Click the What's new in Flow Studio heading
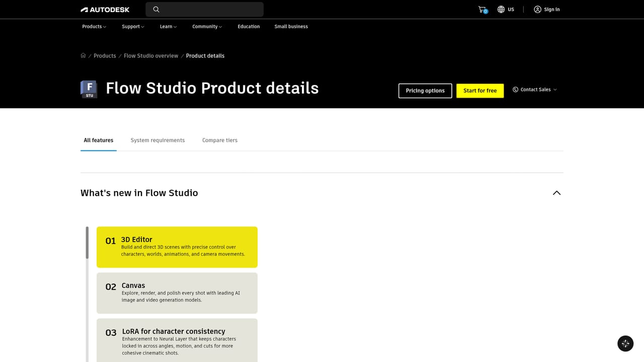 click(139, 193)
